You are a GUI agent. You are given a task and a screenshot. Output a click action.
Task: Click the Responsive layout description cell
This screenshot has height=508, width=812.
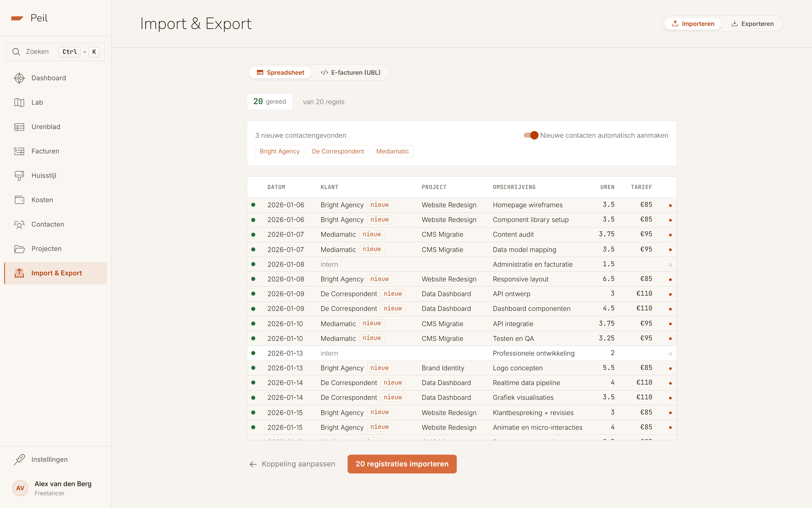coord(520,279)
